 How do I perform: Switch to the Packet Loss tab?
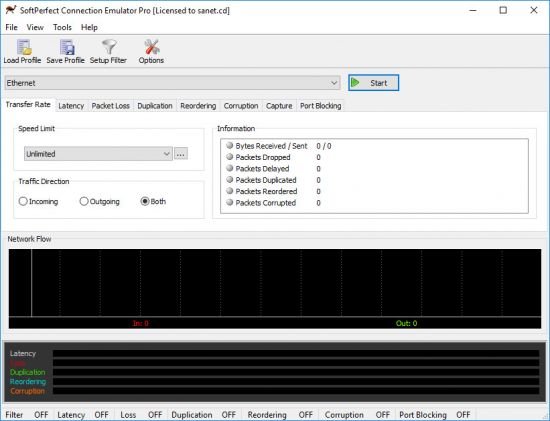[110, 106]
